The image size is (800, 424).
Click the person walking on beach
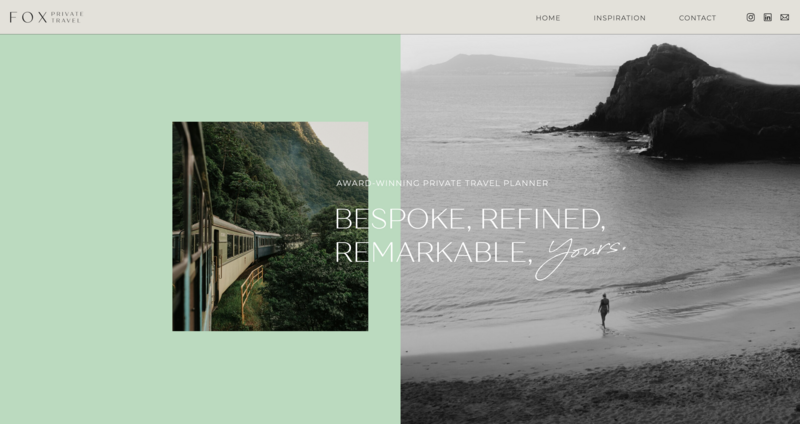pos(604,311)
